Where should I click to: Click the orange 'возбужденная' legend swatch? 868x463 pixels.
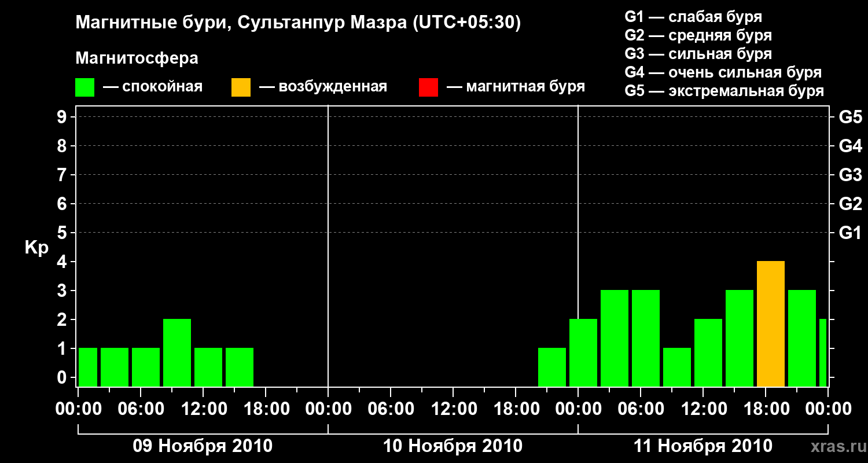[x=241, y=87]
